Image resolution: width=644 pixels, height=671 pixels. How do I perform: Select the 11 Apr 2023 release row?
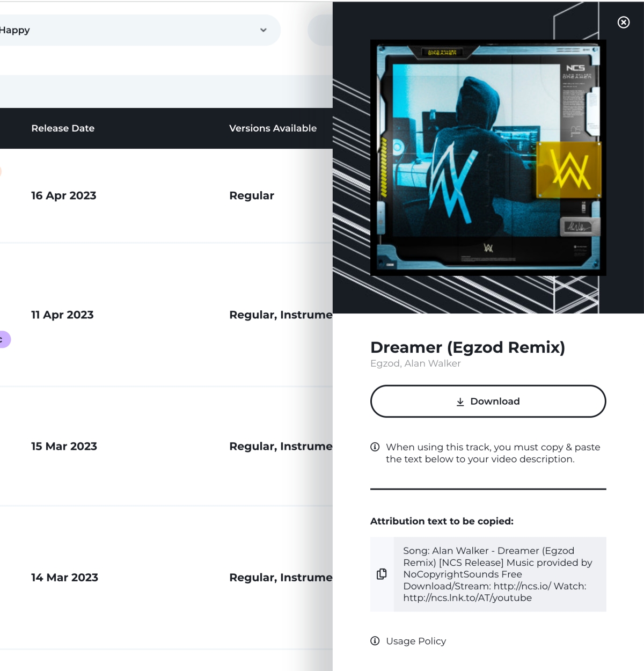[166, 315]
